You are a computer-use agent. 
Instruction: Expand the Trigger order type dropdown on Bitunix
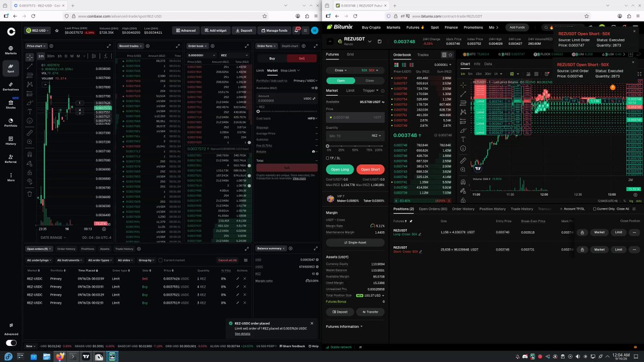370,91
